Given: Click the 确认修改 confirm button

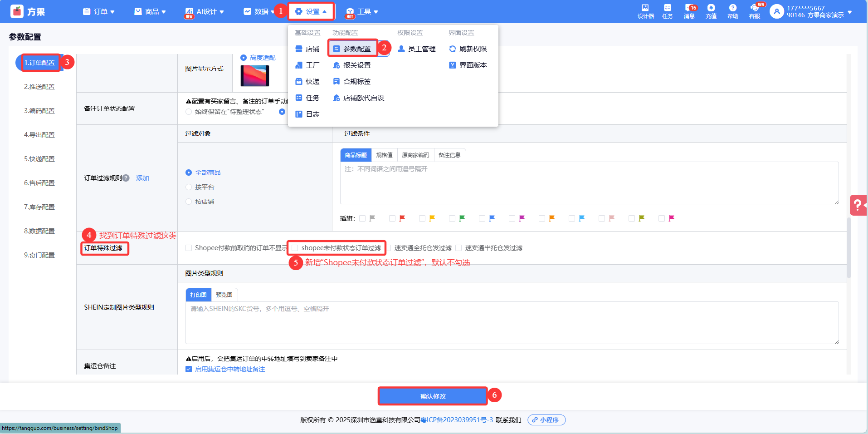Looking at the screenshot, I should point(433,396).
